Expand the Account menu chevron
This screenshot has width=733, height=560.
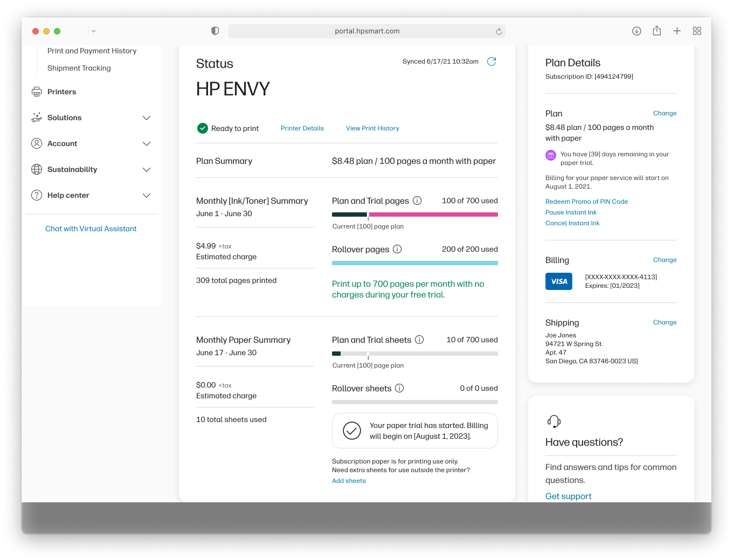pyautogui.click(x=147, y=143)
